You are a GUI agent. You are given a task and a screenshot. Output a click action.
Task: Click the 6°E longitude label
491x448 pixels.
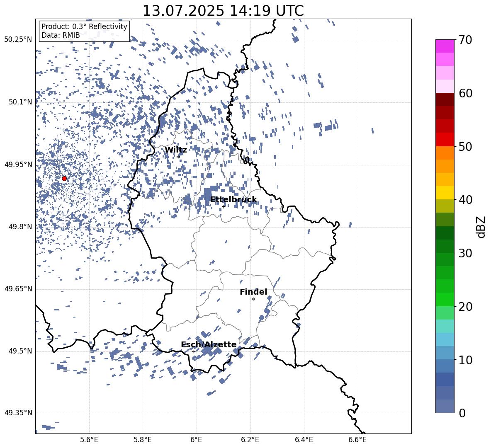tap(196, 440)
